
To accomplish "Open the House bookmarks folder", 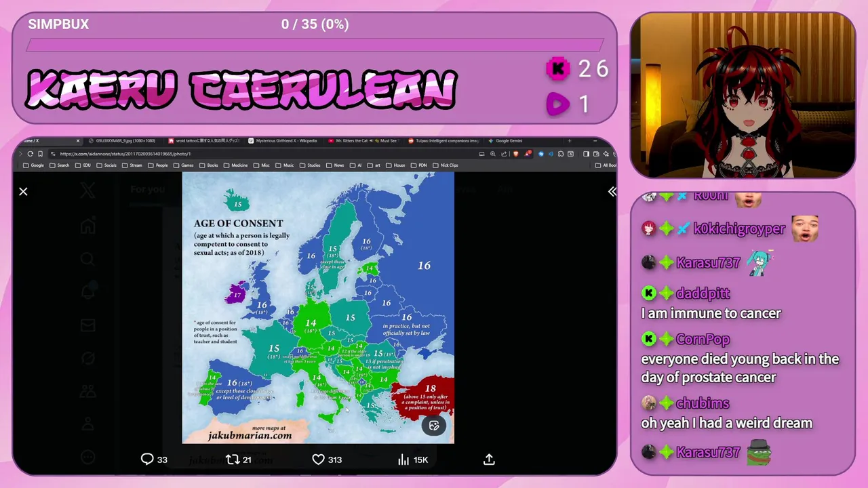I will pyautogui.click(x=395, y=165).
